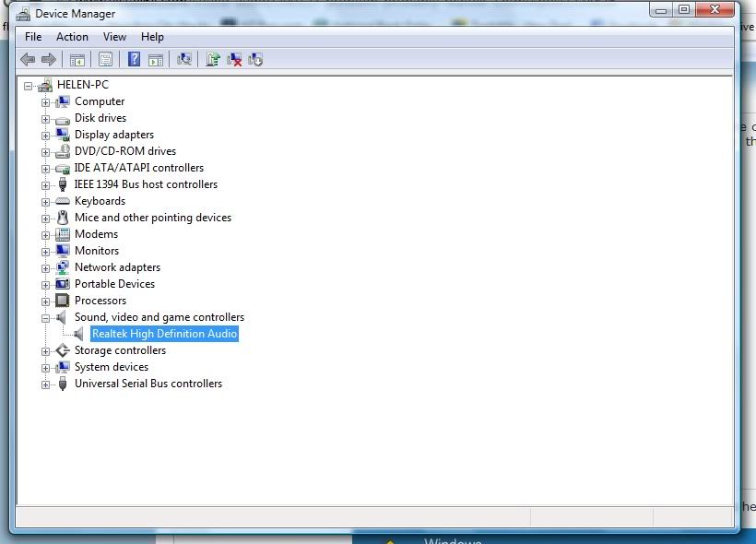Click the IEEE 1394 Bus host icon
The height and width of the screenshot is (544, 756).
(x=62, y=184)
